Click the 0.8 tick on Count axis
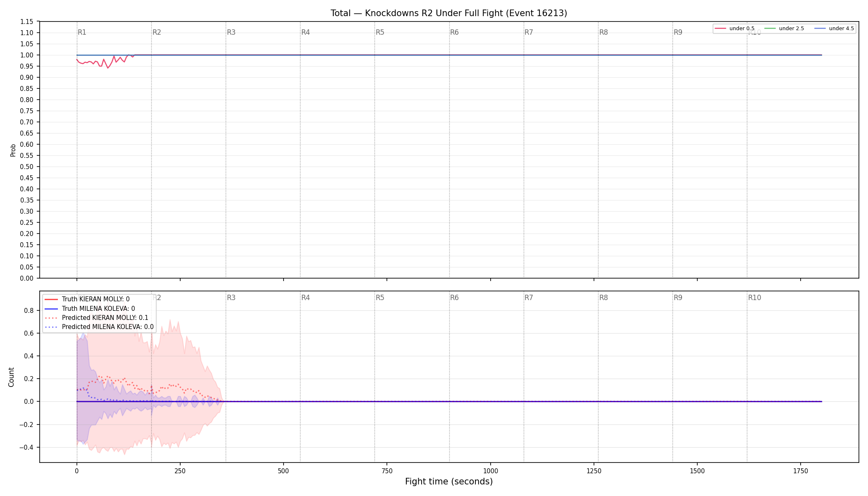868x496 pixels. point(29,310)
